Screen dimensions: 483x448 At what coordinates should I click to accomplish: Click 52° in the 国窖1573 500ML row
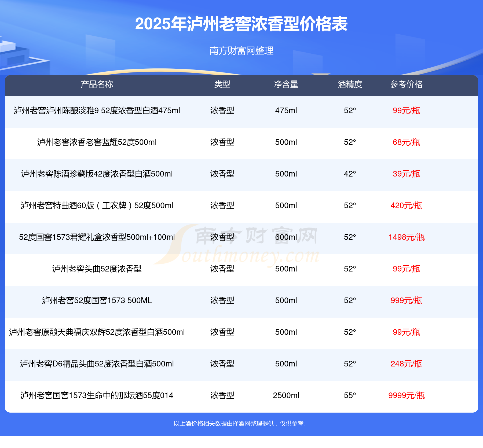[350, 300]
